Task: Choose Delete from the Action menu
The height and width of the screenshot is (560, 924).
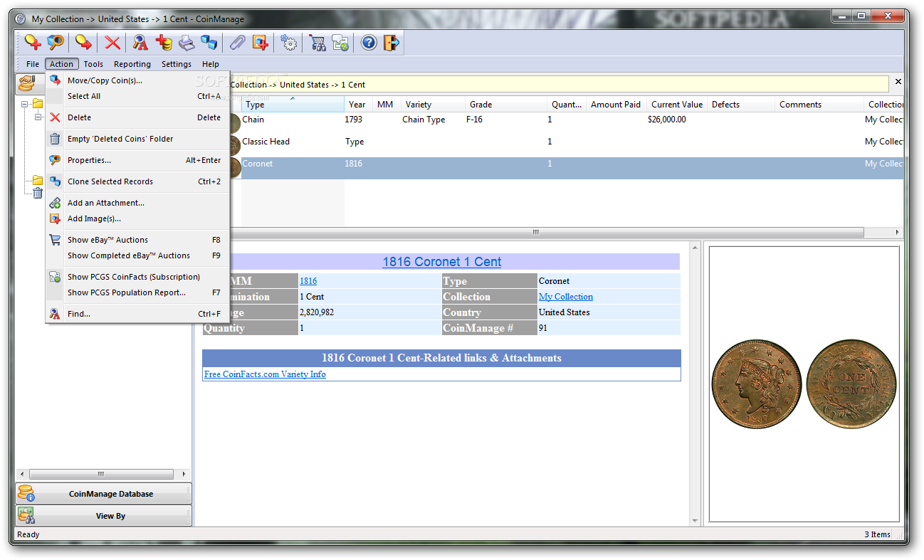Action: click(137, 117)
